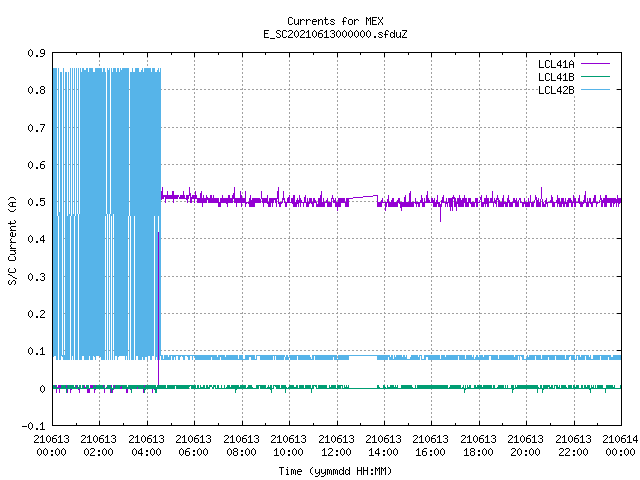Click the x-axis tick '210613 22:00'
Screen dimensions: 640x480
pyautogui.click(x=574, y=446)
